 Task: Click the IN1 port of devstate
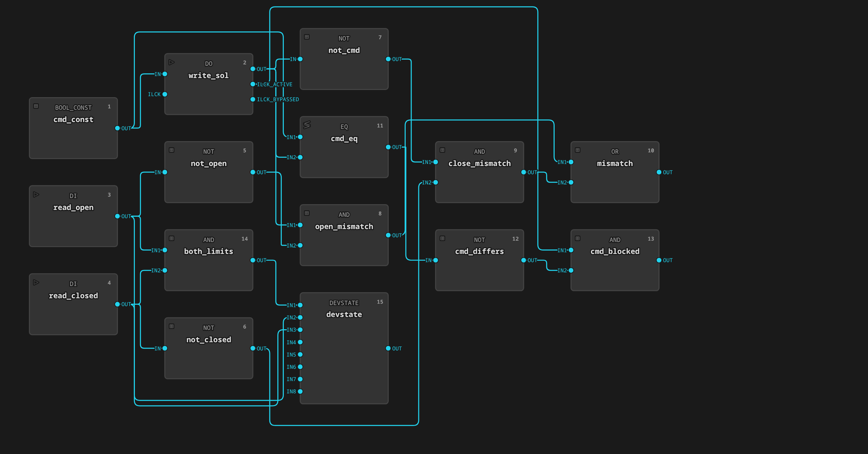(x=300, y=305)
